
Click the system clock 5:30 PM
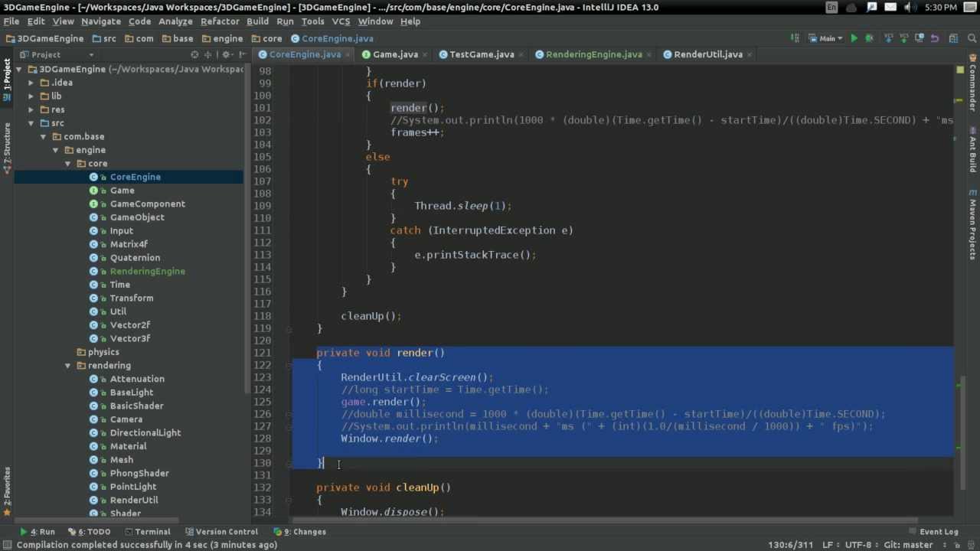point(941,7)
